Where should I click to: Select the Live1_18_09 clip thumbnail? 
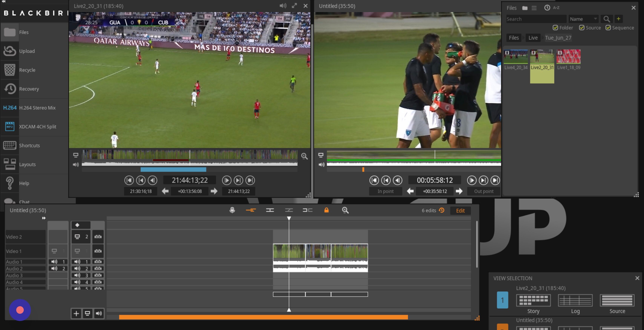569,57
